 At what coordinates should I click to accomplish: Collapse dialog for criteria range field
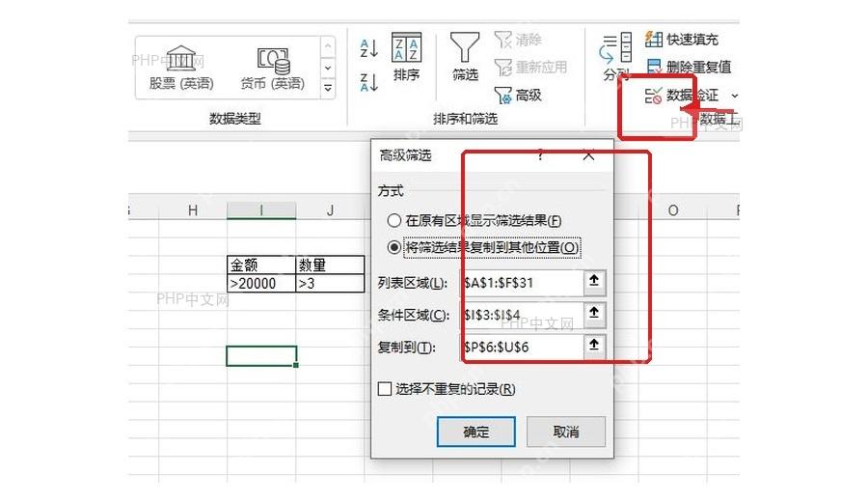[594, 314]
